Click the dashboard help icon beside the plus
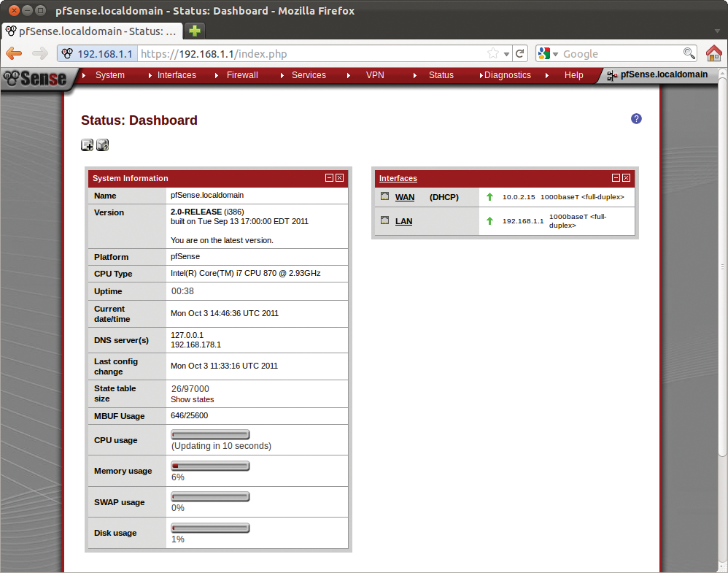This screenshot has height=573, width=728. click(x=102, y=145)
